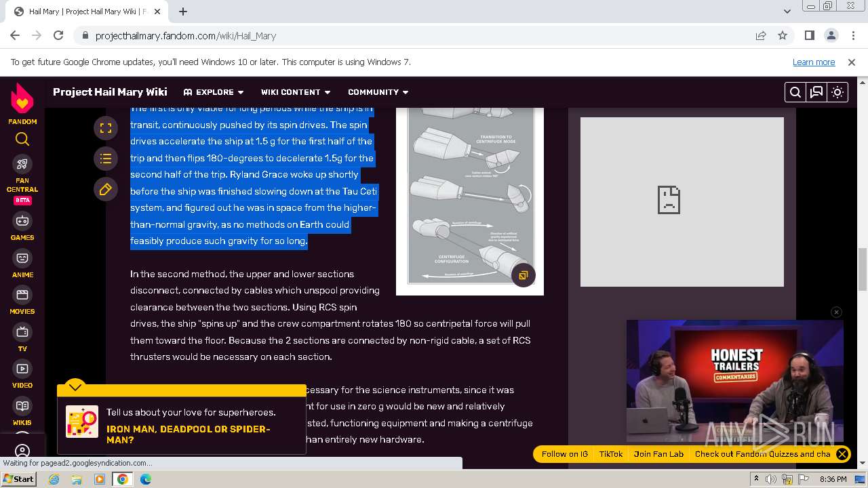Open Windows Media Player from taskbar

coord(100,479)
